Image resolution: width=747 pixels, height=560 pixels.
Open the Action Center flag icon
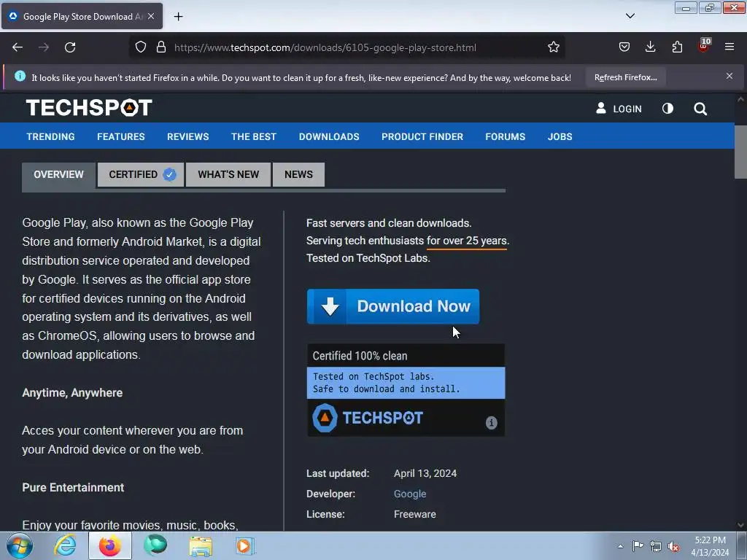(638, 546)
